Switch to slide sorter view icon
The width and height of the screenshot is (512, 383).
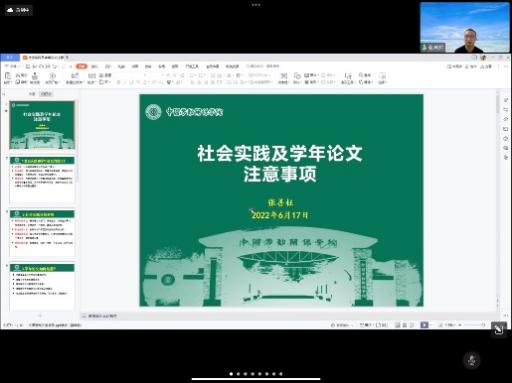click(404, 325)
